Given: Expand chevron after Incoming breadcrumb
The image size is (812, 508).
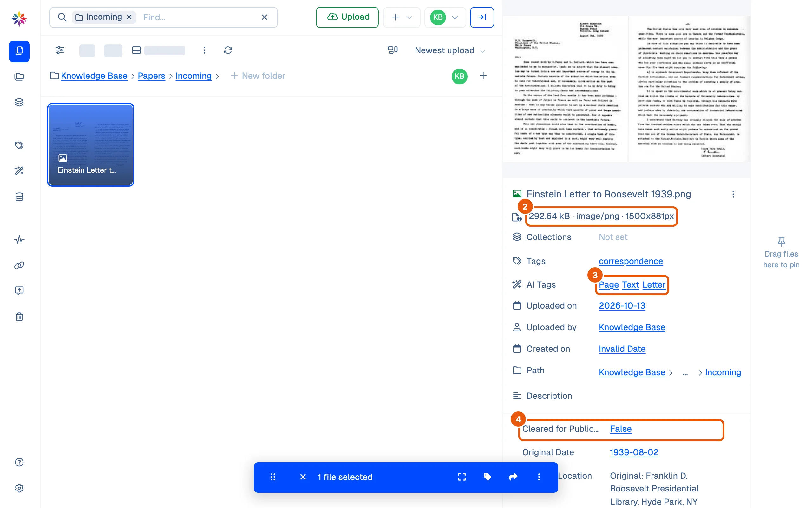Looking at the screenshot, I should pos(217,76).
